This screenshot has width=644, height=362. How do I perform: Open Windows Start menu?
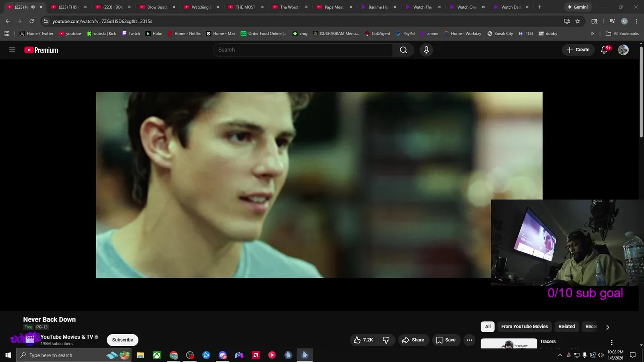click(x=8, y=355)
